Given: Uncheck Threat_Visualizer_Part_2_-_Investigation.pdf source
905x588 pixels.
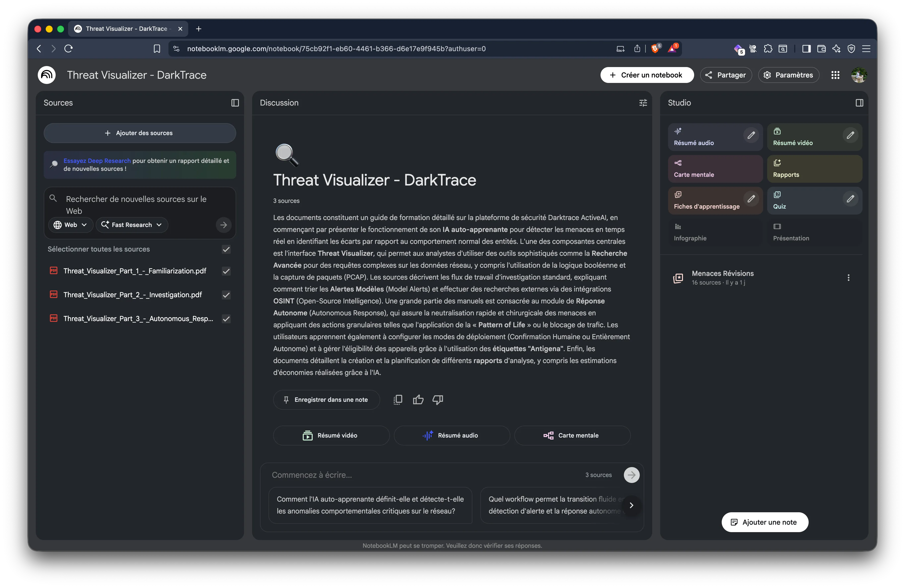Looking at the screenshot, I should [226, 295].
